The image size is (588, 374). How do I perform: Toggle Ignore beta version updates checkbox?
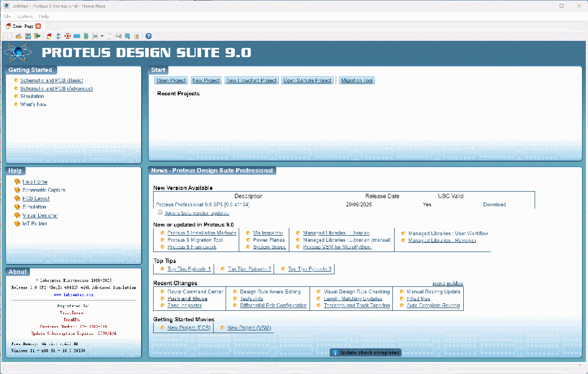click(160, 212)
